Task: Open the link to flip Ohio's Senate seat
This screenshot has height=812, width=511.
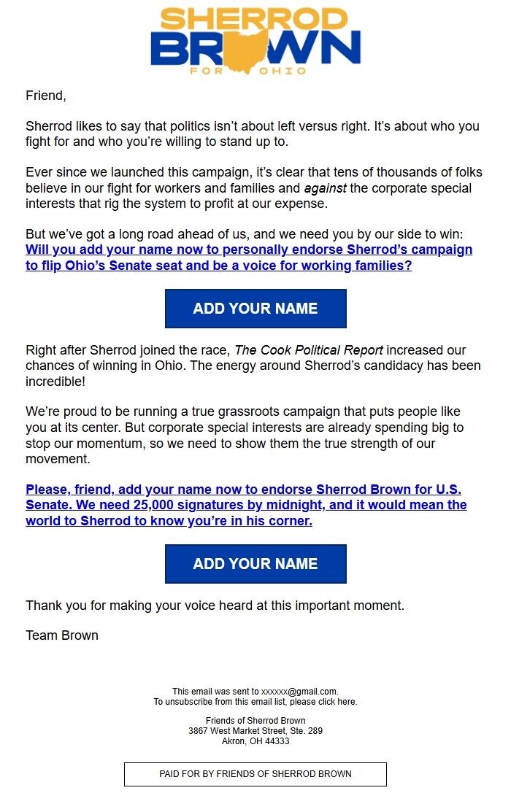Action: [248, 258]
